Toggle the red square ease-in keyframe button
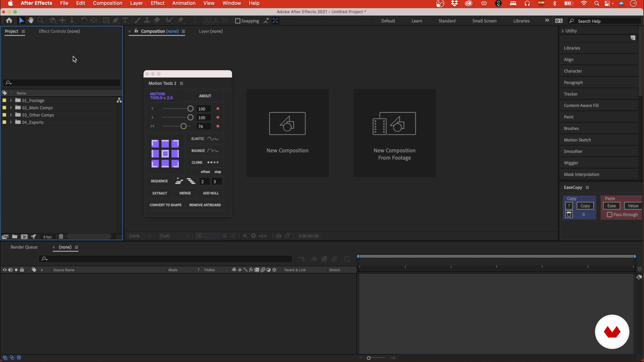Screen dimensions: 644x362 pyautogui.click(x=218, y=109)
